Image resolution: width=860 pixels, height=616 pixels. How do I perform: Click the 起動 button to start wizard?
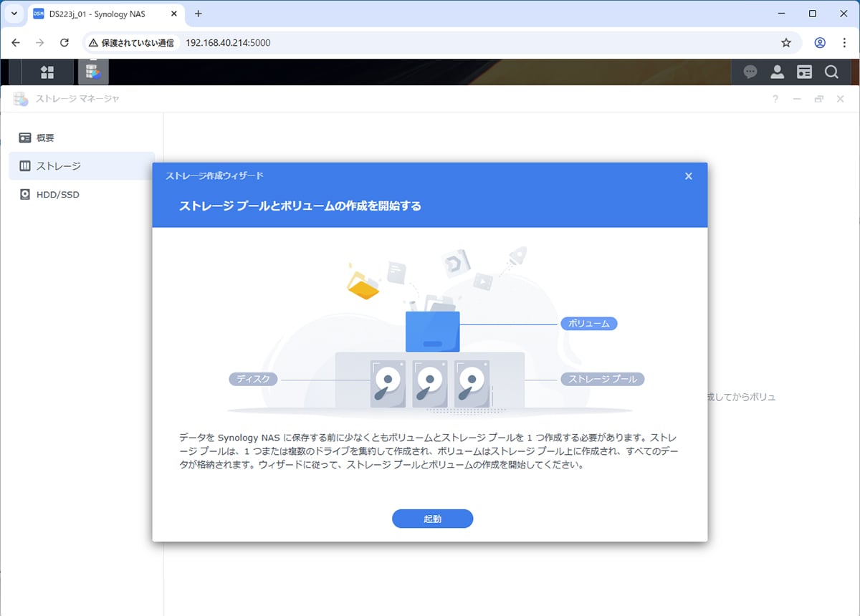pyautogui.click(x=432, y=519)
